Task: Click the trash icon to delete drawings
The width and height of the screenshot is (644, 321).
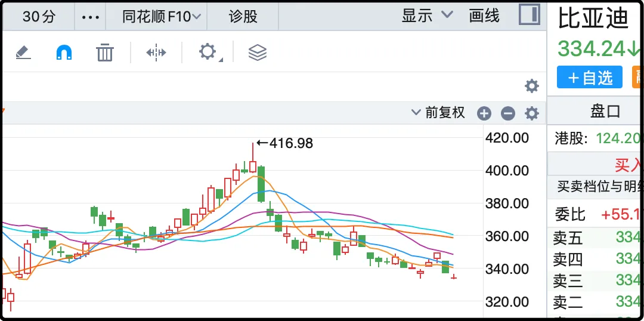Action: tap(105, 53)
